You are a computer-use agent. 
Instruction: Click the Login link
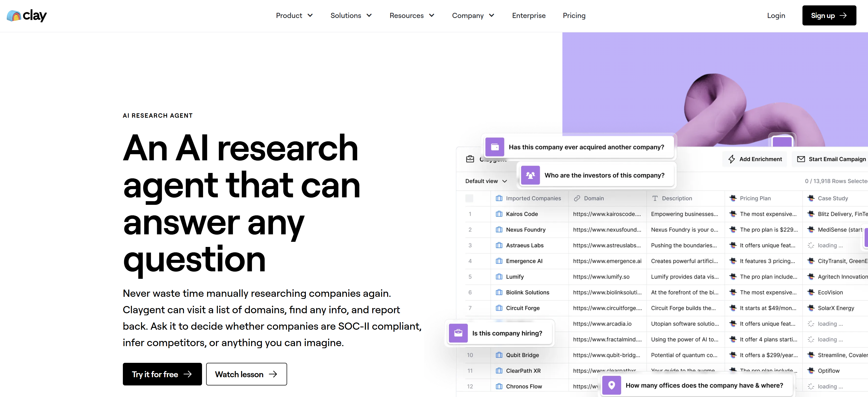(x=776, y=15)
